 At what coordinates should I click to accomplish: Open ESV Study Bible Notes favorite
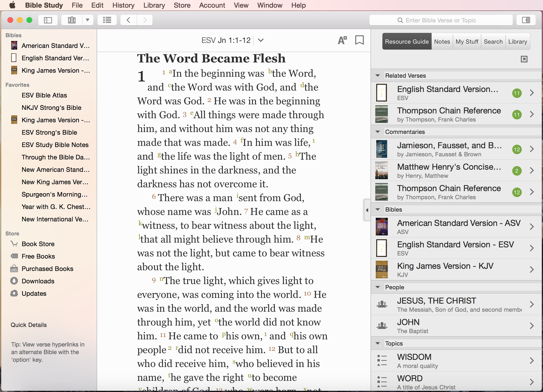click(55, 145)
